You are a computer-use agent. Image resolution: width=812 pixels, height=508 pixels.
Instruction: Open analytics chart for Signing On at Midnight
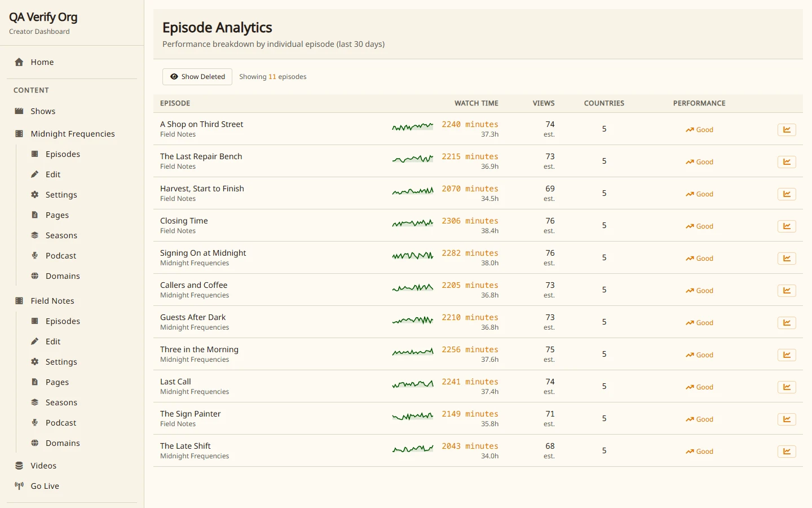[787, 259]
